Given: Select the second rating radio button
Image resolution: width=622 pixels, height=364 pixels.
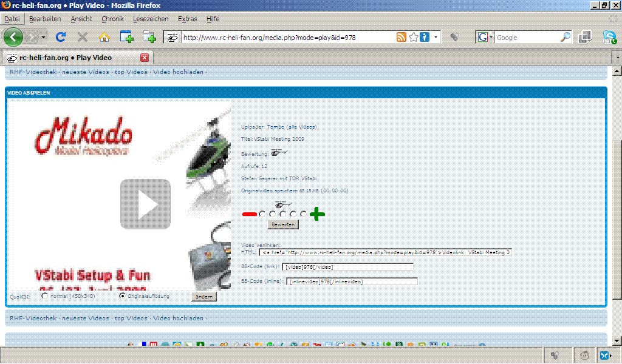Looking at the screenshot, I should (x=272, y=214).
